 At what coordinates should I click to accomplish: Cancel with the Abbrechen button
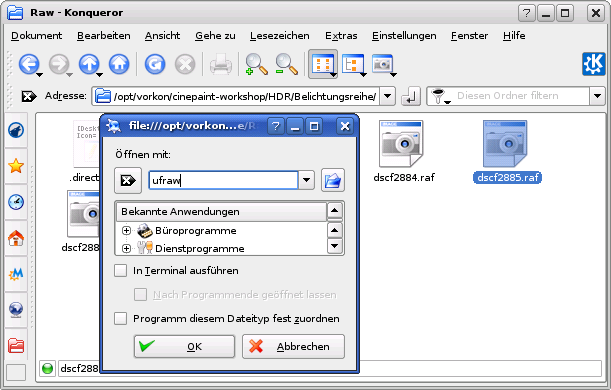click(x=293, y=346)
